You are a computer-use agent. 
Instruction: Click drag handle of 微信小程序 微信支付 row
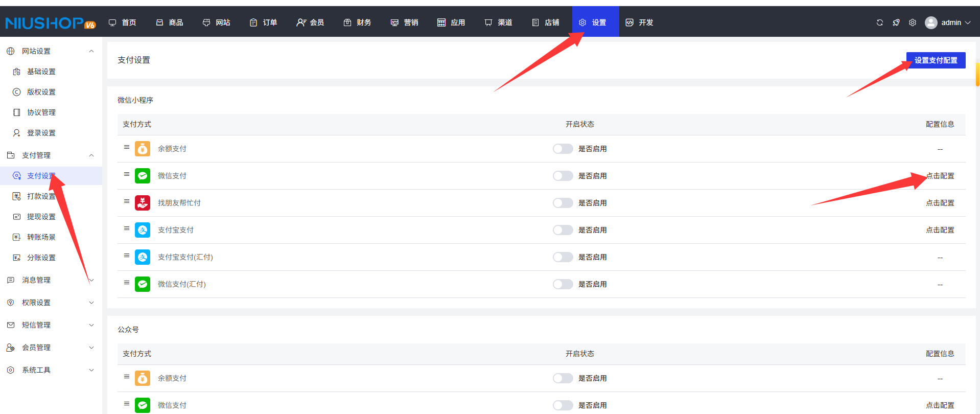[x=127, y=174]
